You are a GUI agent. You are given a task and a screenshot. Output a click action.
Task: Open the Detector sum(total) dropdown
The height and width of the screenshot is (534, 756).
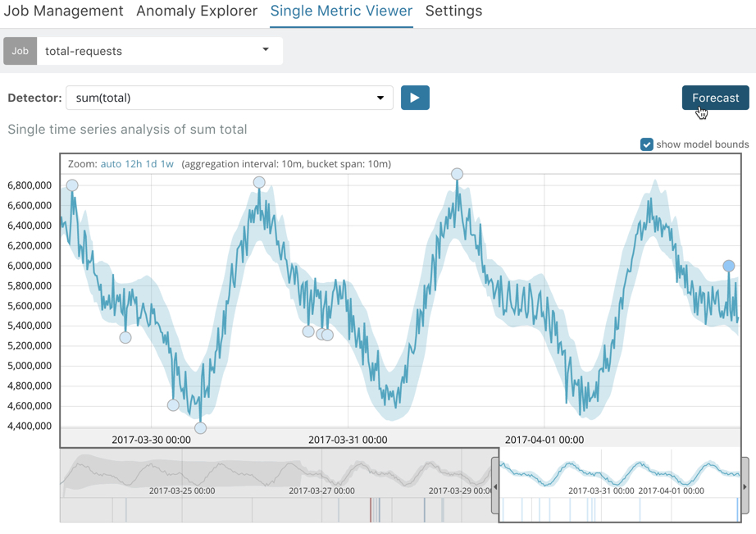click(x=382, y=97)
